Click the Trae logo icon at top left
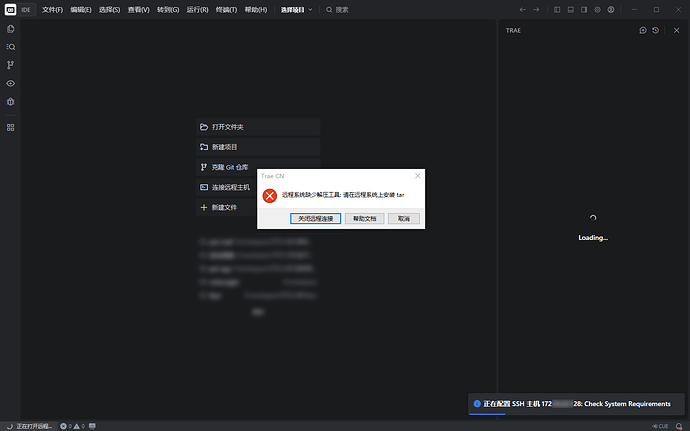The image size is (690, 431). (11, 10)
